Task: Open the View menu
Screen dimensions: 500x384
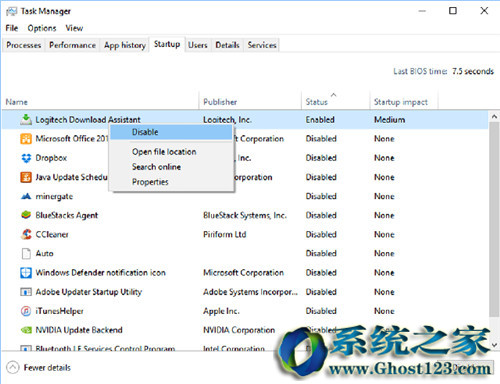Action: click(74, 28)
